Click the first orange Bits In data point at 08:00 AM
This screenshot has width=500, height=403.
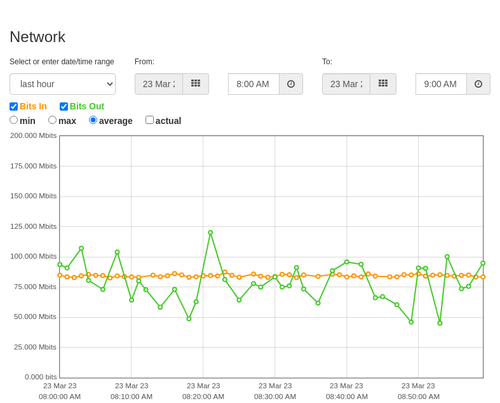pos(60,275)
